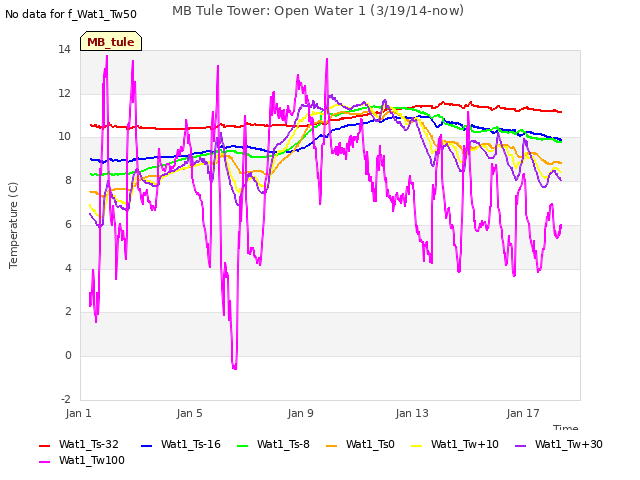Click the 'No data for f_Wat1_Tw50' message
Viewport: 640px width, 480px height.
71,15
